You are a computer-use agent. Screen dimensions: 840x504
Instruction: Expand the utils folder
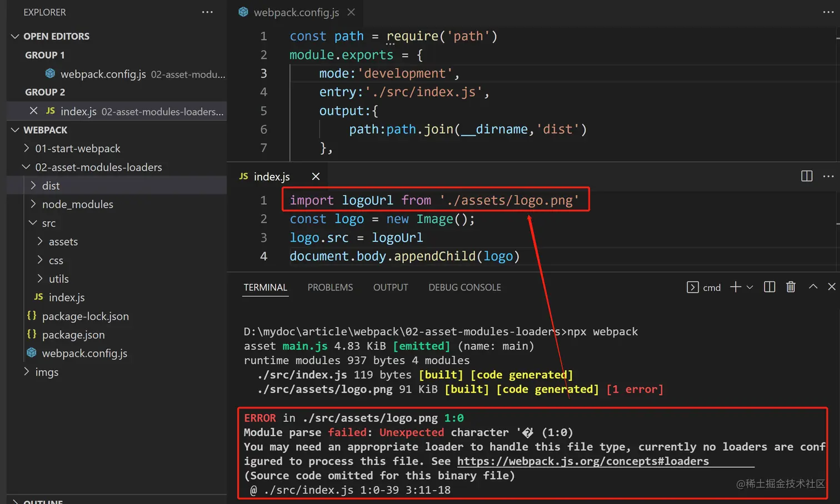click(39, 279)
